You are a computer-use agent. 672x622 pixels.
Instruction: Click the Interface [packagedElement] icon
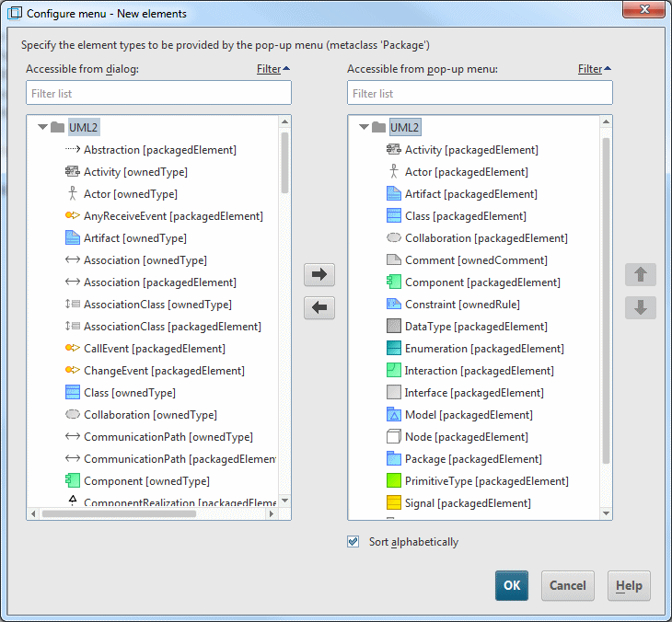click(x=394, y=392)
